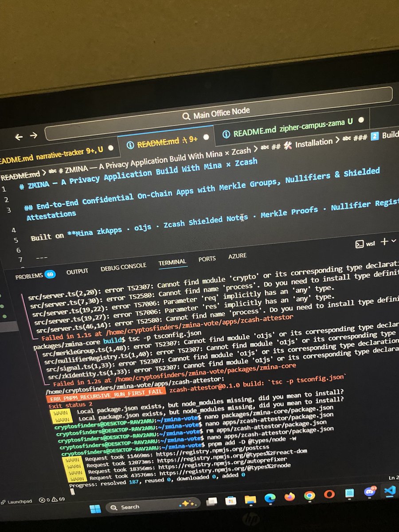Open Microsoft Store from taskbar
The width and height of the screenshot is (399, 532).
point(231,501)
